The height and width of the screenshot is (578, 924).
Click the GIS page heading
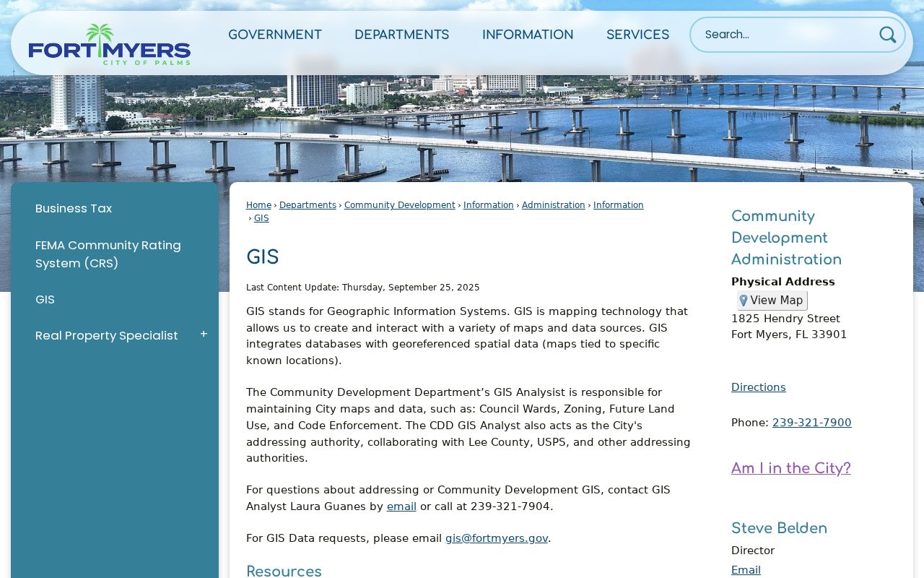click(x=263, y=258)
